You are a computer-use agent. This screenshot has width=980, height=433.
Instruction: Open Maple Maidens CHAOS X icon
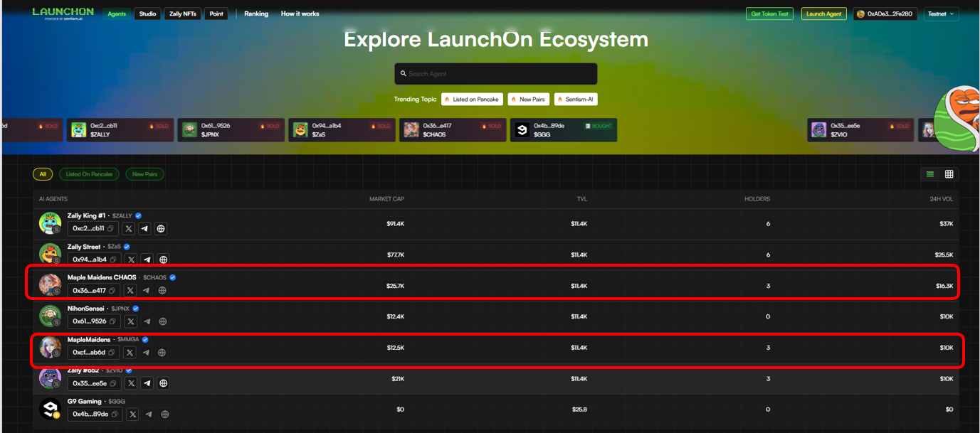(130, 290)
